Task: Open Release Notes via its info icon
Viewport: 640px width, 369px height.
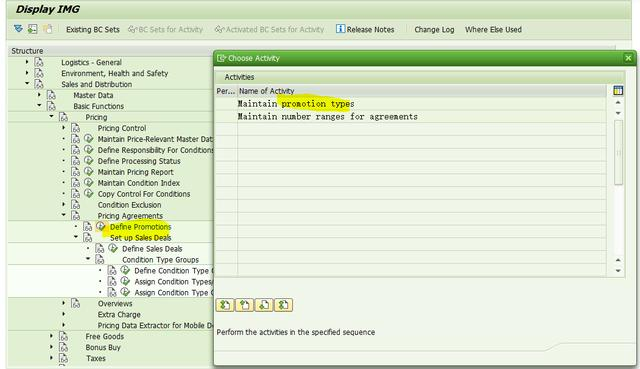Action: (340, 29)
